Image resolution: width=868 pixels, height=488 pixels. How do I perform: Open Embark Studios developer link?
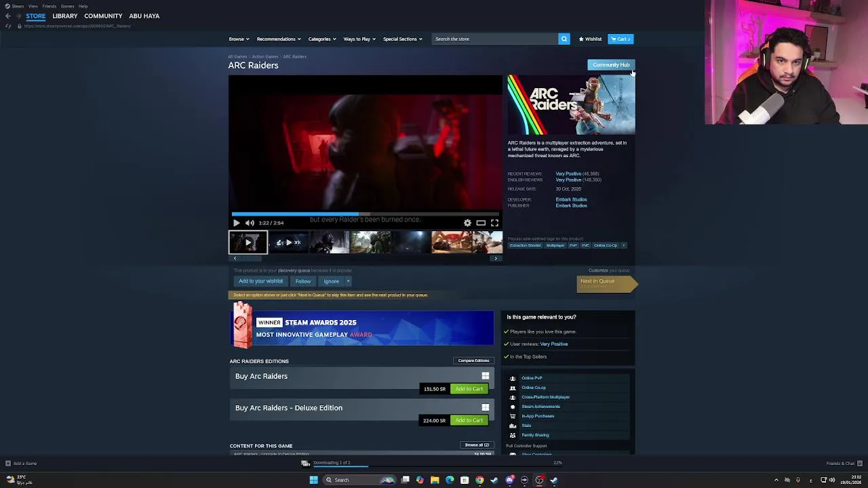click(x=571, y=200)
